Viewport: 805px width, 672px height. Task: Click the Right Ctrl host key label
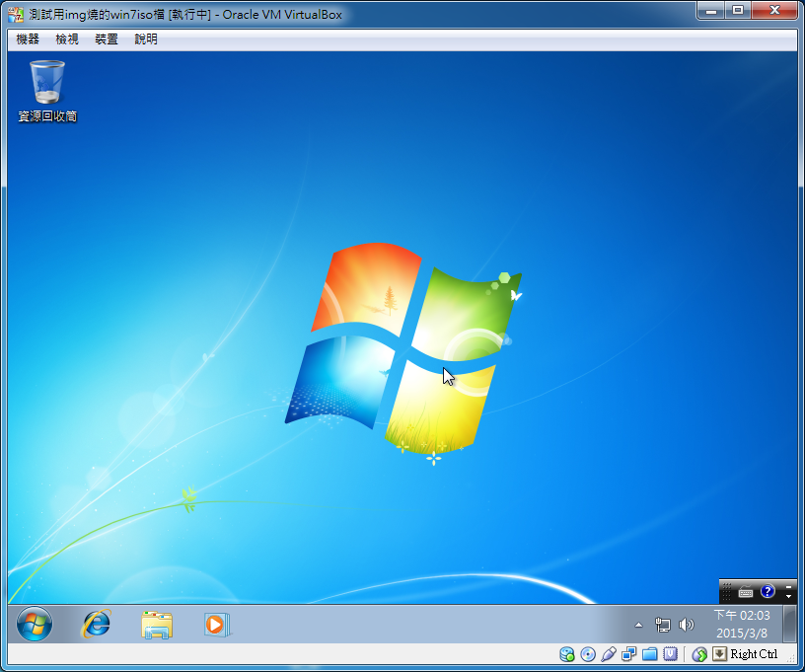754,654
